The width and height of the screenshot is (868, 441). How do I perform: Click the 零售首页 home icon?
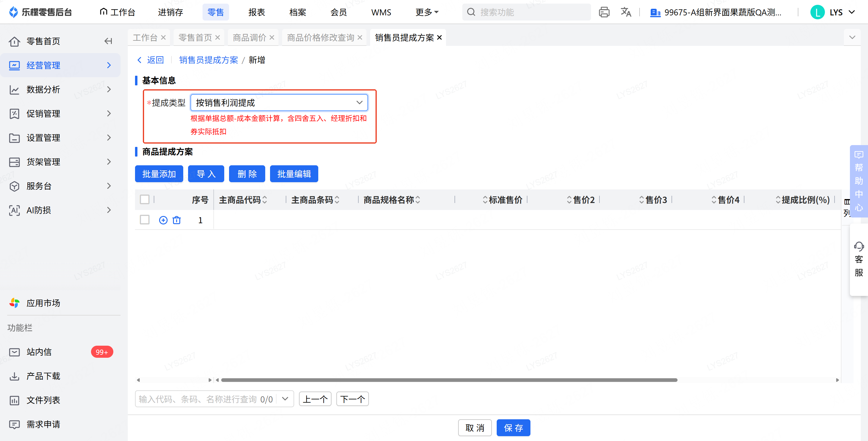14,41
